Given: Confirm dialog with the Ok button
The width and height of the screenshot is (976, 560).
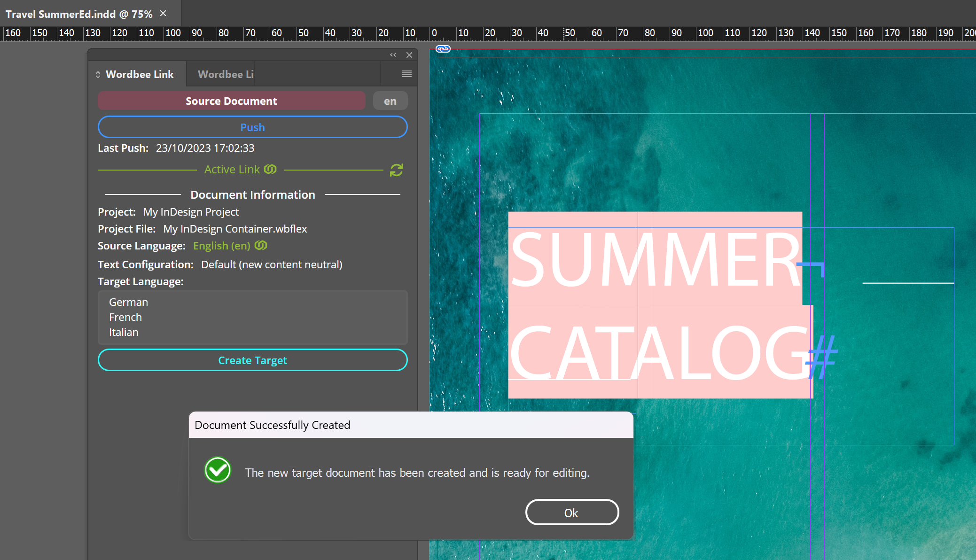Looking at the screenshot, I should (571, 513).
